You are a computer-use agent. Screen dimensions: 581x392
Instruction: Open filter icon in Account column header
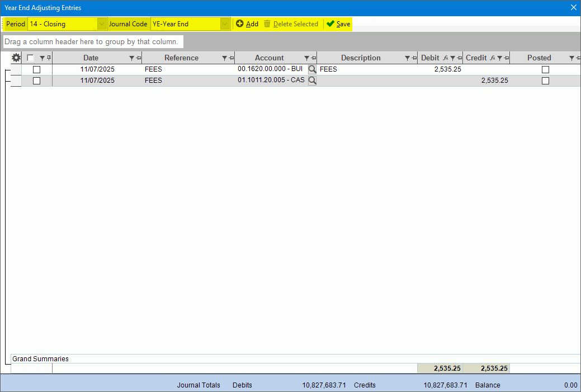[x=306, y=58]
